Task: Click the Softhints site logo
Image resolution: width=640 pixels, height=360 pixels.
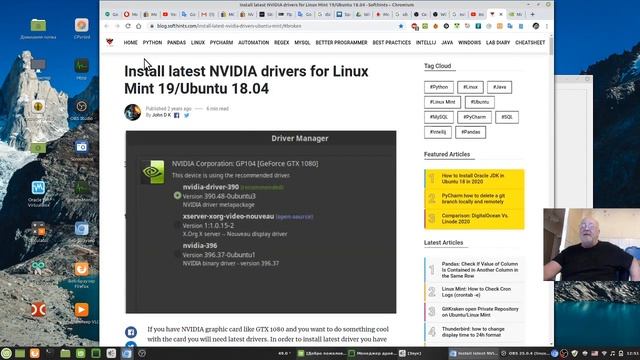Action: pos(110,42)
